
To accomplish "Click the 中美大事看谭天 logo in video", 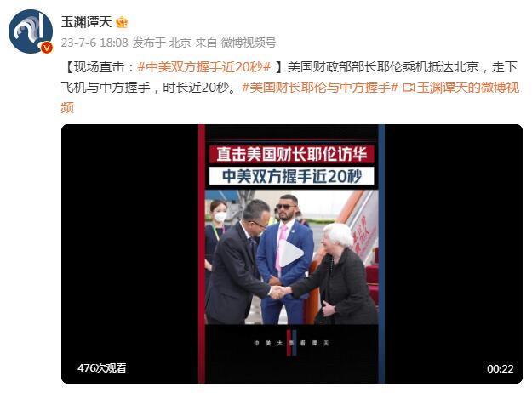I will (x=291, y=343).
